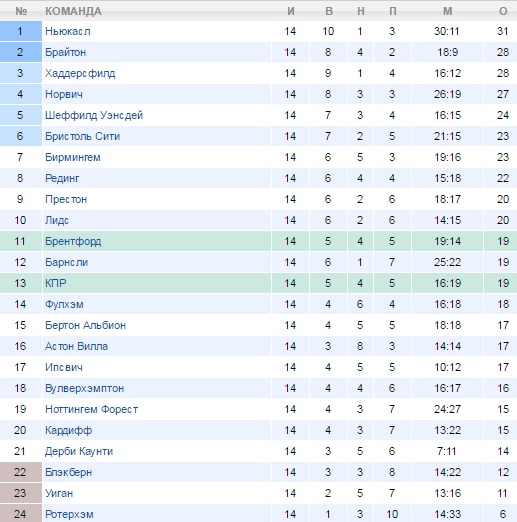Open the Ньюкасл team link

68,31
